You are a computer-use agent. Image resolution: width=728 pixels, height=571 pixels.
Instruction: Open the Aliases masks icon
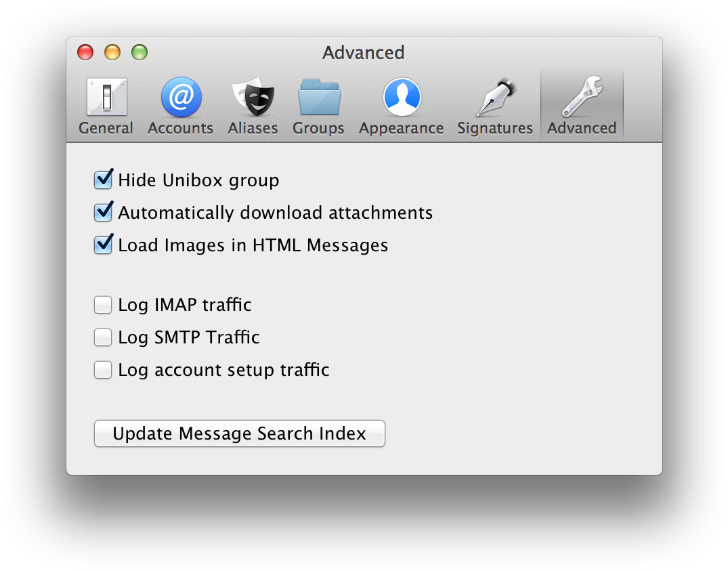[252, 97]
